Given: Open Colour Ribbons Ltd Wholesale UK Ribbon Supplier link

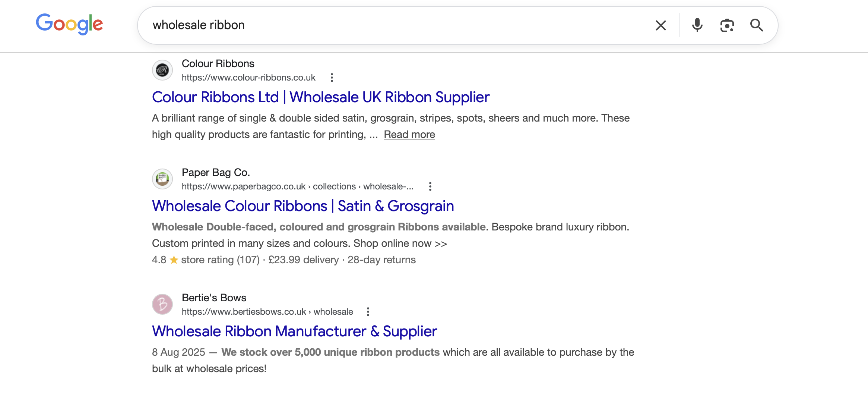Looking at the screenshot, I should (x=320, y=97).
